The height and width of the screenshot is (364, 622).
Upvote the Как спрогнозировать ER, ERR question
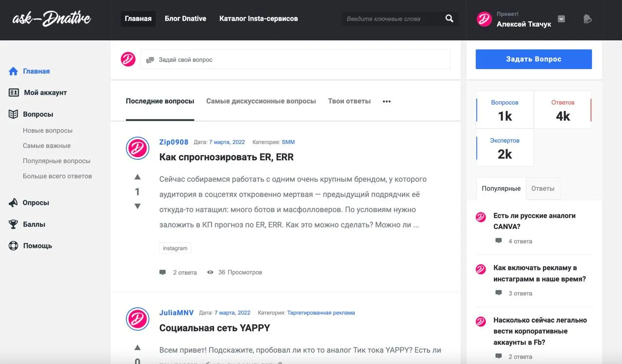[x=138, y=177]
